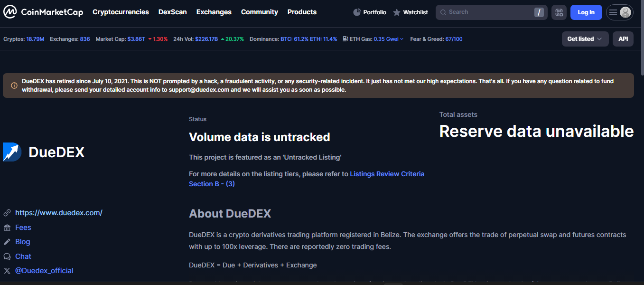Viewport: 644px width, 285px height.
Task: Click the API button
Action: click(x=623, y=39)
